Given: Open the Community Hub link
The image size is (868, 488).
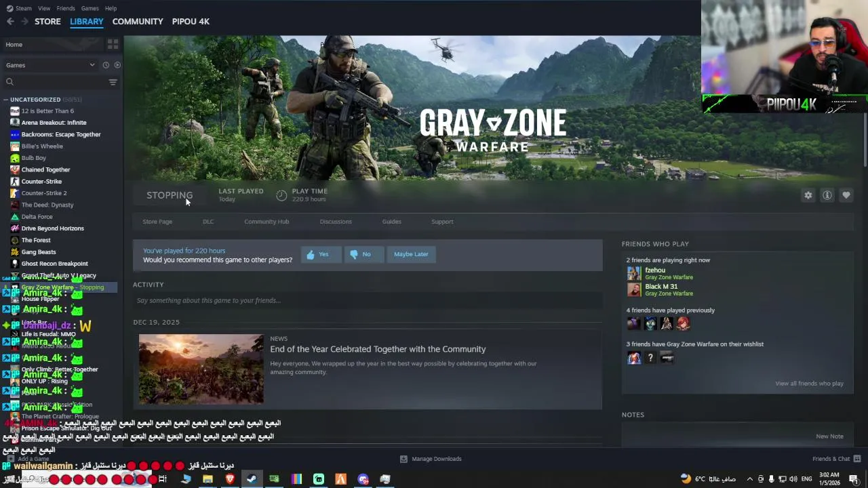Looking at the screenshot, I should 267,222.
